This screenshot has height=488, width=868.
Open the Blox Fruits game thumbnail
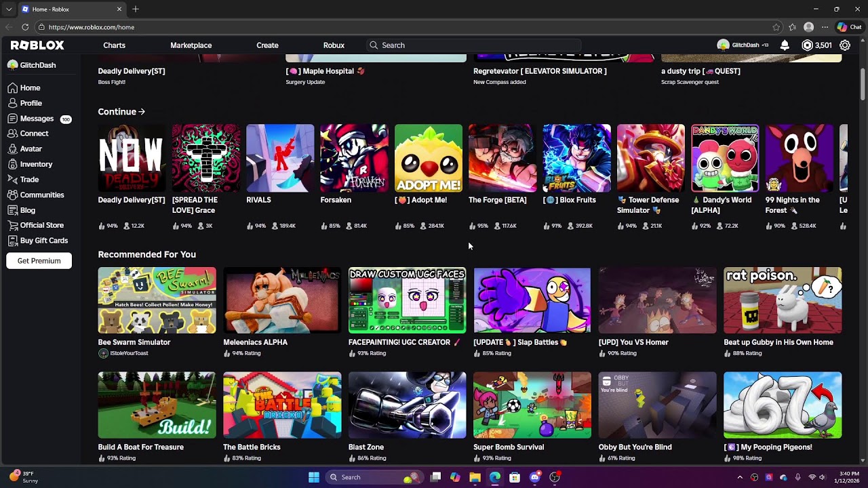tap(576, 158)
